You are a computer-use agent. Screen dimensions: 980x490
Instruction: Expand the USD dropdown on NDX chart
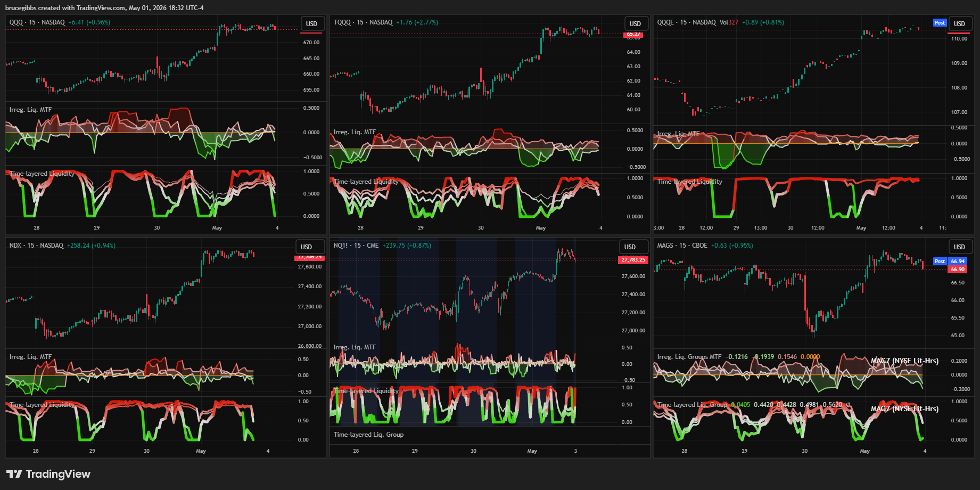click(x=306, y=247)
